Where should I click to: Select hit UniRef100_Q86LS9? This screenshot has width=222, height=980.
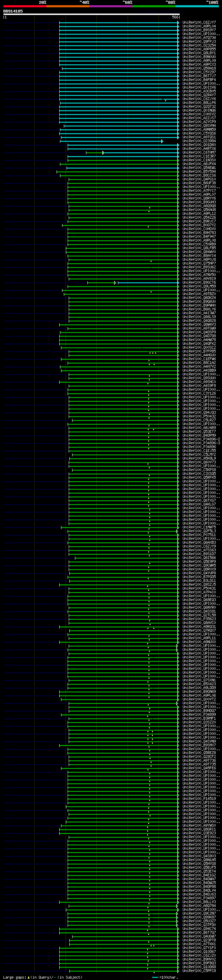[199, 317]
